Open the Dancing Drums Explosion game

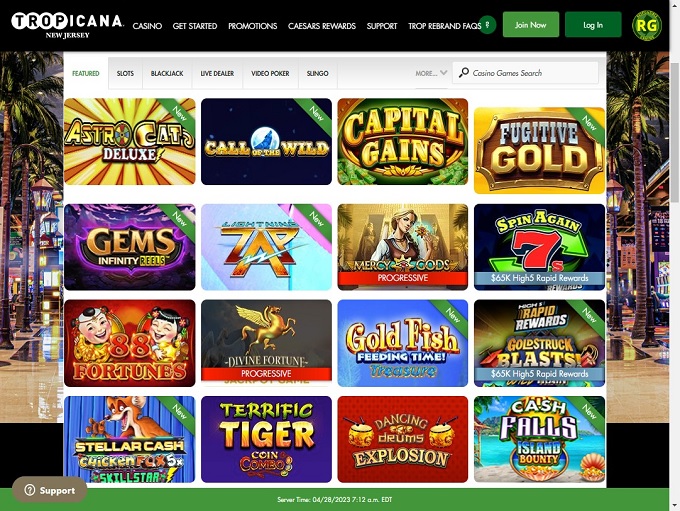(x=403, y=439)
